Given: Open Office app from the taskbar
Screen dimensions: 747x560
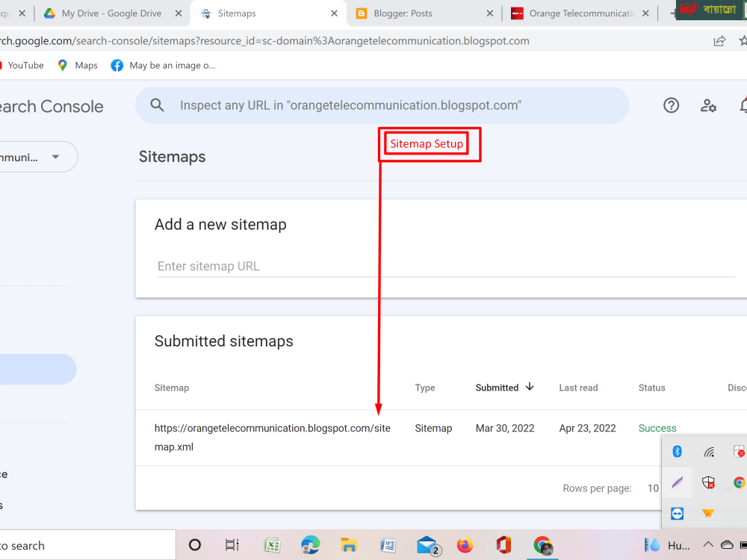Looking at the screenshot, I should coord(503,545).
